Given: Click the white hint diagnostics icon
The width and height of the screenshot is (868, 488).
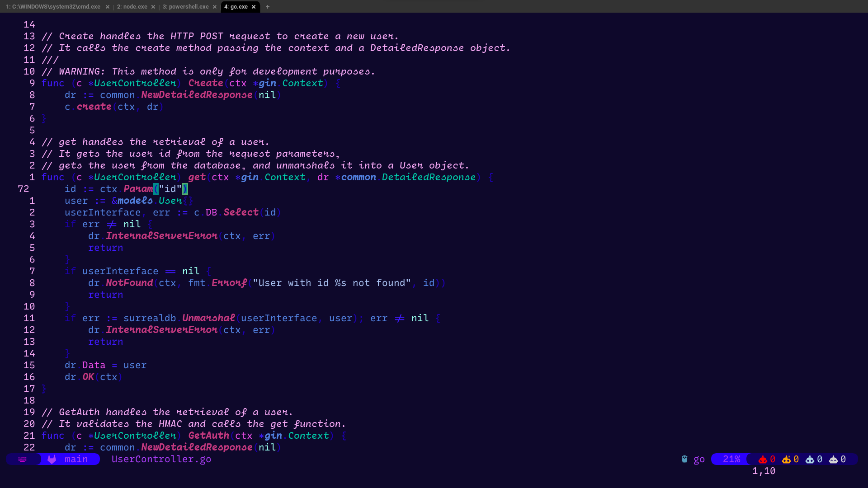Looking at the screenshot, I should pyautogui.click(x=833, y=459).
